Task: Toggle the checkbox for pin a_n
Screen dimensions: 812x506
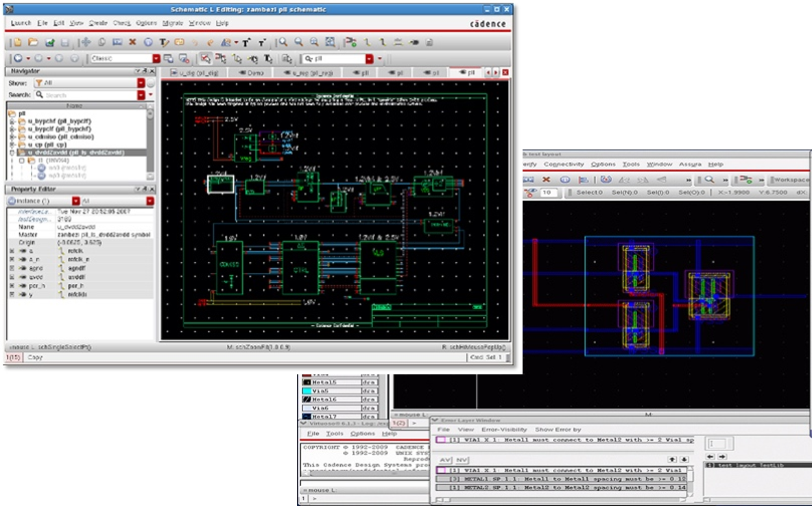Action: tap(12, 259)
